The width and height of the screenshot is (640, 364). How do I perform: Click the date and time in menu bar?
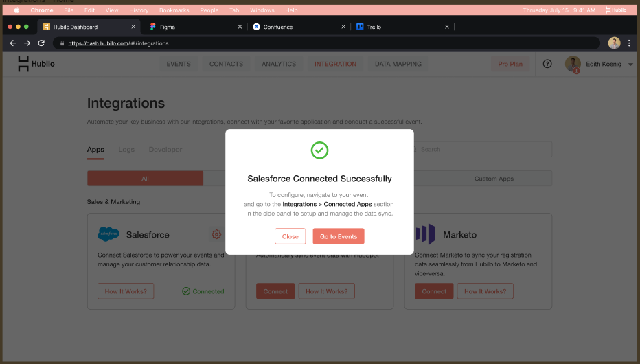tap(559, 10)
